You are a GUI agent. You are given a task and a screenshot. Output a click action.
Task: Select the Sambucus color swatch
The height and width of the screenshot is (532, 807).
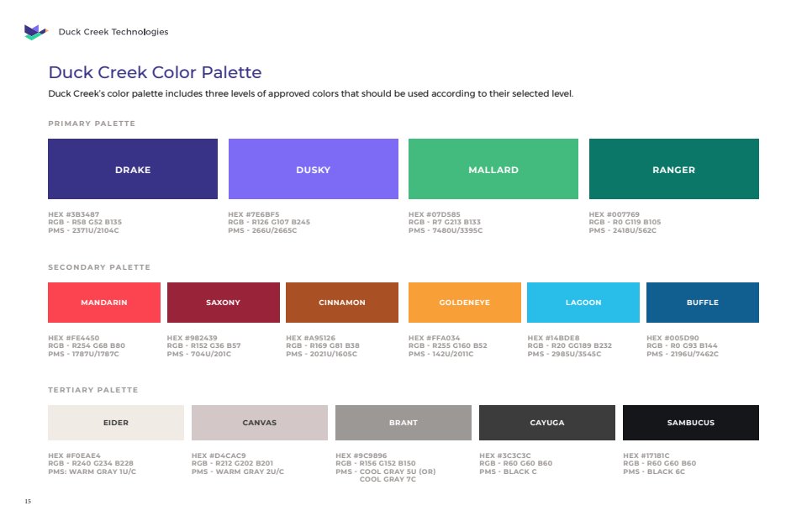pos(691,423)
